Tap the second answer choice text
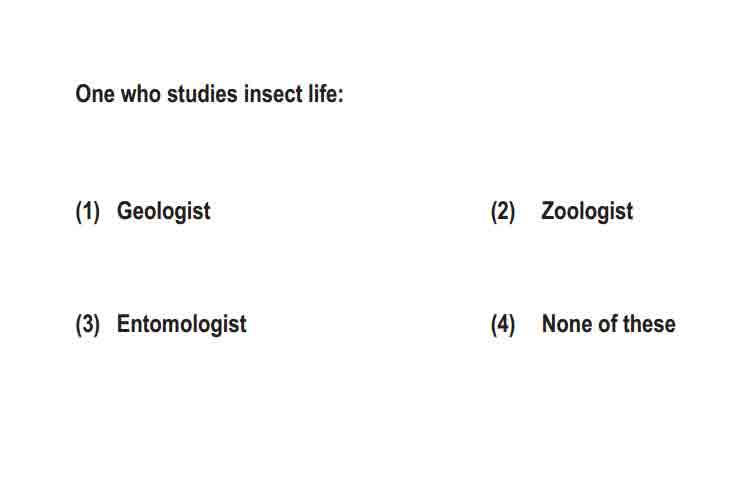The height and width of the screenshot is (500, 750). pyautogui.click(x=587, y=211)
